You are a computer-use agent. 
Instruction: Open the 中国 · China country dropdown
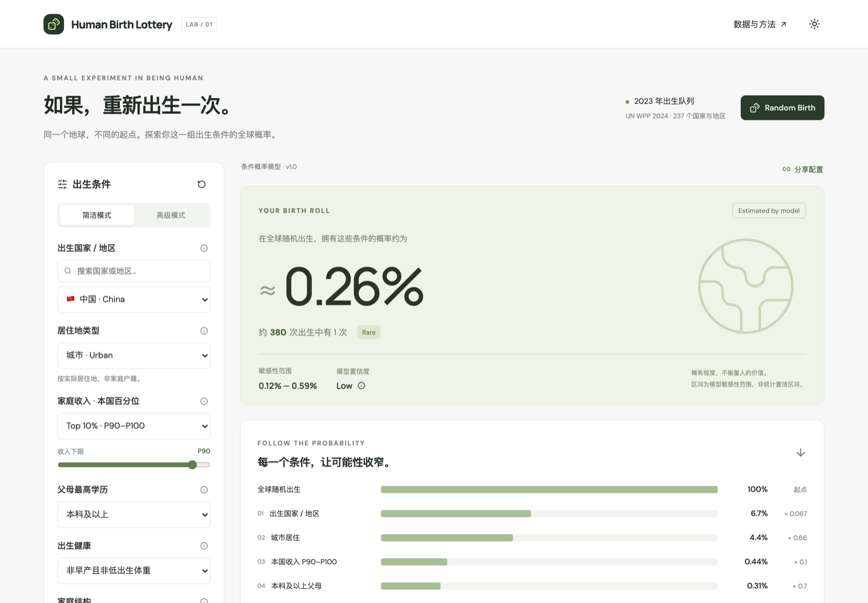pyautogui.click(x=134, y=300)
